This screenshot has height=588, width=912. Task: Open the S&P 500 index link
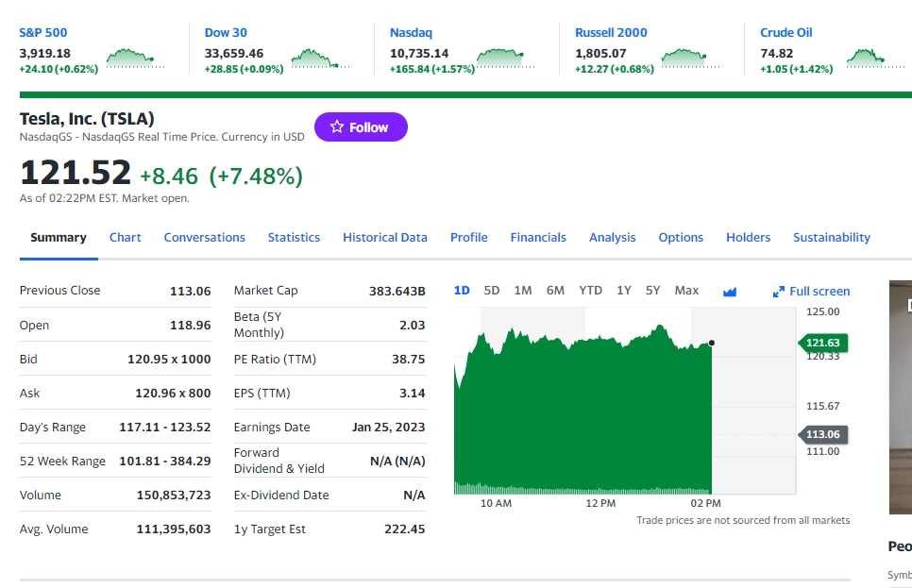[43, 32]
